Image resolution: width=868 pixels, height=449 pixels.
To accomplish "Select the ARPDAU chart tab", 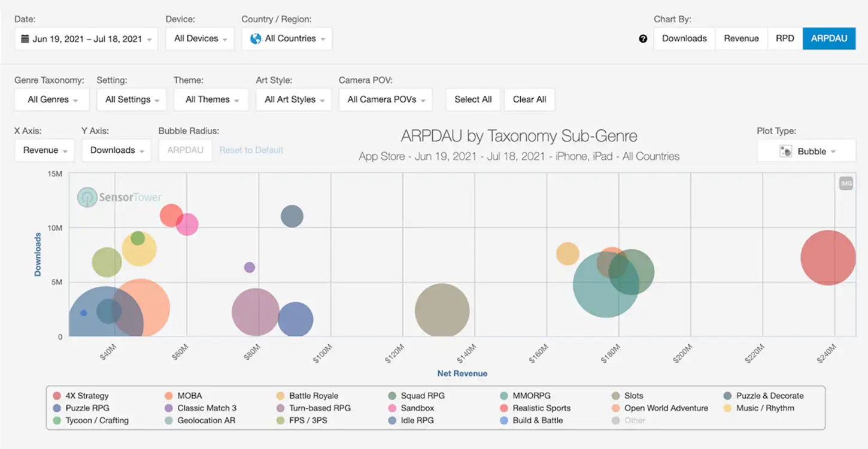I will pos(829,38).
